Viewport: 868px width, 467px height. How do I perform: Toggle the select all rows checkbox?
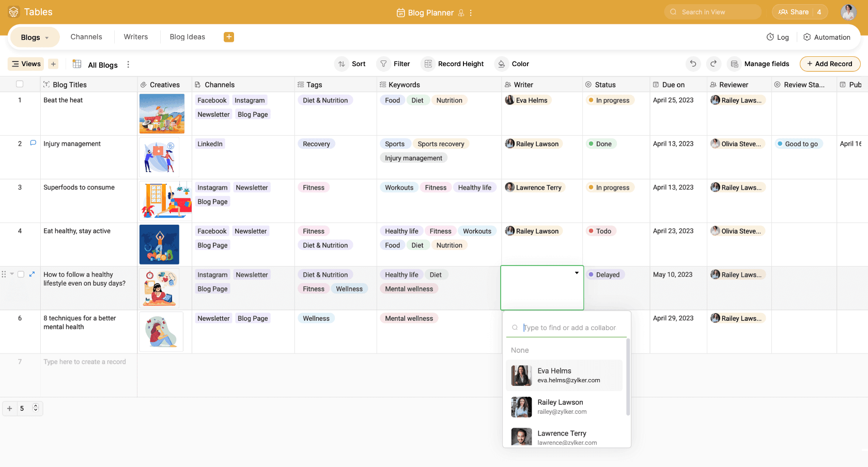(20, 84)
